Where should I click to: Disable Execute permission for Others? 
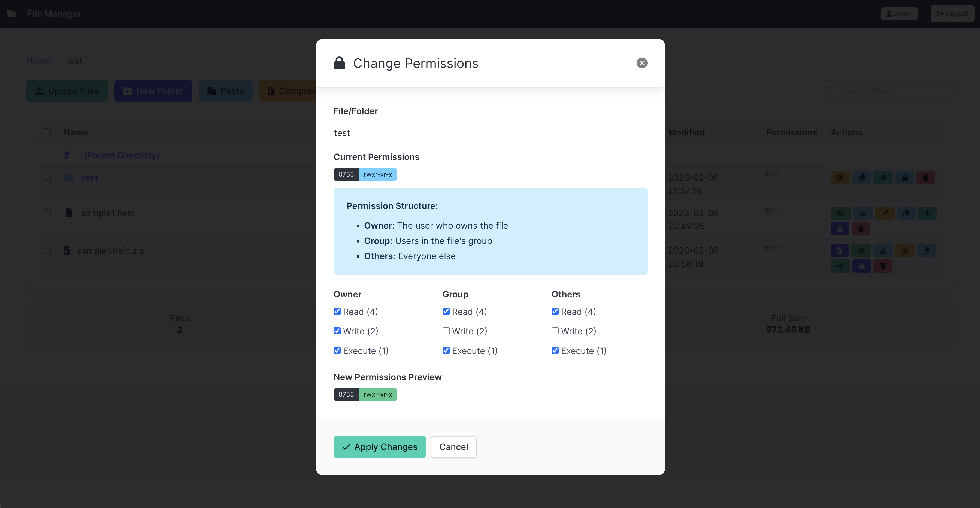click(x=555, y=350)
